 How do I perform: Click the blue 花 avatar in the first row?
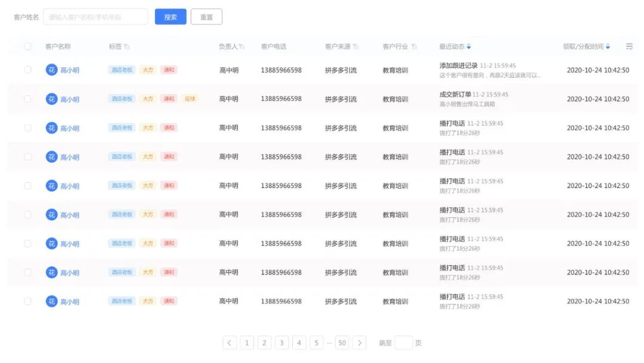pos(51,70)
